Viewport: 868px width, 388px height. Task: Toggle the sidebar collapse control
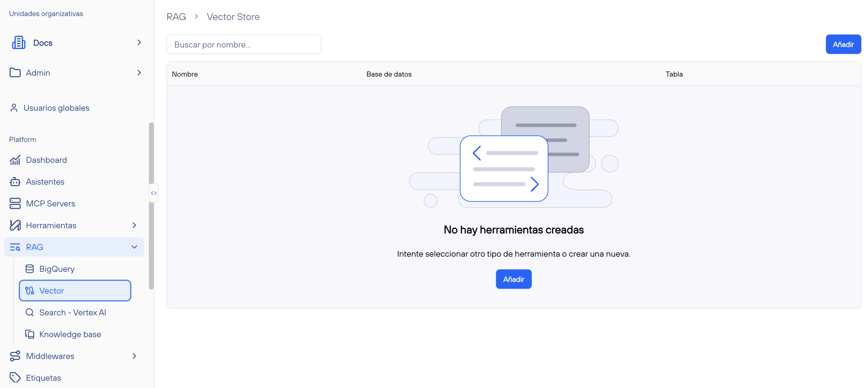point(154,193)
